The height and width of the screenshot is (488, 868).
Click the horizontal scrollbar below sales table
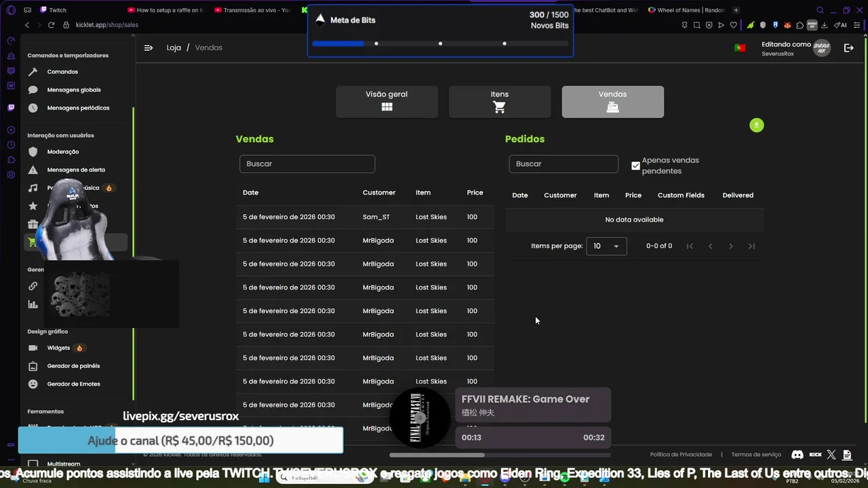click(437, 455)
